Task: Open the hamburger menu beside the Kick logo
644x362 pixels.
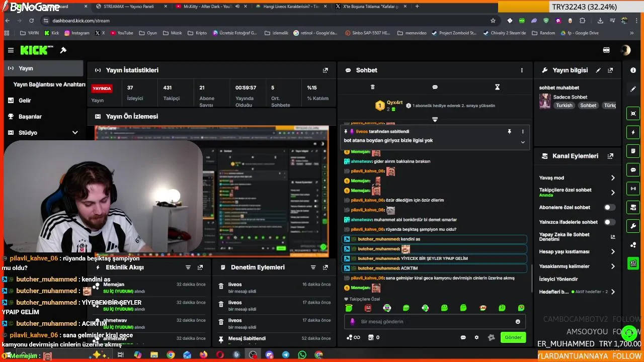Action: pyautogui.click(x=11, y=50)
